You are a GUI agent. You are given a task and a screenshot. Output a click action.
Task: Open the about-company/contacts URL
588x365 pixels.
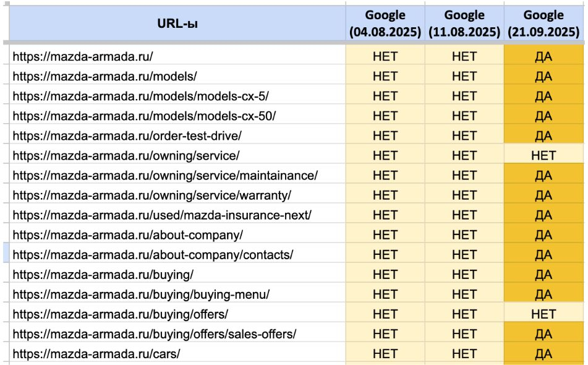point(153,254)
